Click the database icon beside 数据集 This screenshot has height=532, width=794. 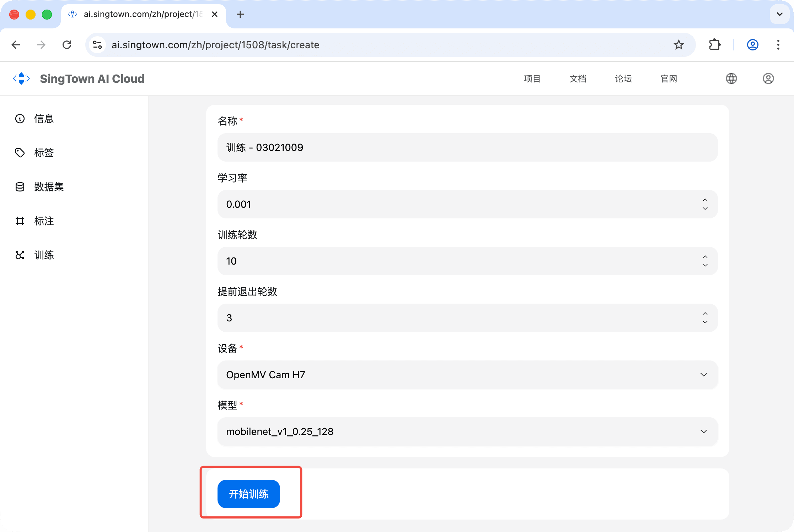[x=20, y=187]
